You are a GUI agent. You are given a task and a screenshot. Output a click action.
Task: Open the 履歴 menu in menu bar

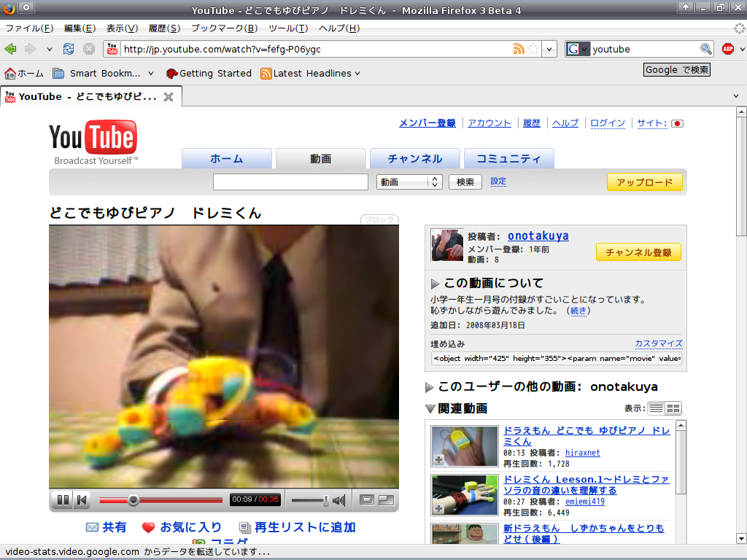(x=164, y=28)
